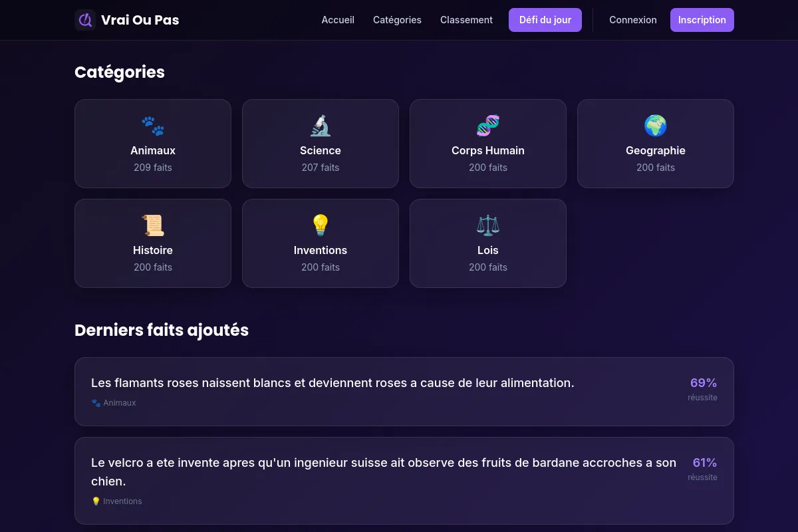Click the paw prints icon on Animaux card
Viewport: 798px width, 532px height.
pyautogui.click(x=153, y=126)
